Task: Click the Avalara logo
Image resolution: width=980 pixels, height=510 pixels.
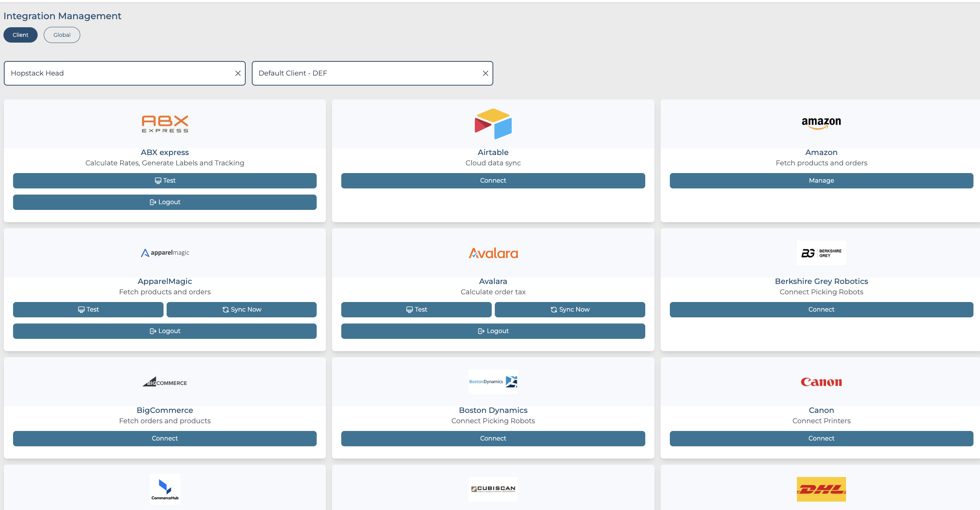Action: coord(493,253)
